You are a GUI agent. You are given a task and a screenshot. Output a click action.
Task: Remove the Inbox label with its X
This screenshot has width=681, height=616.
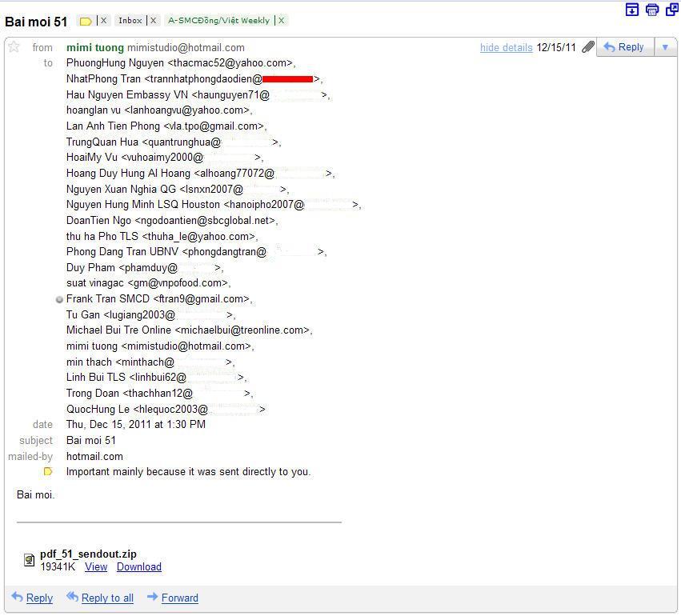click(153, 21)
